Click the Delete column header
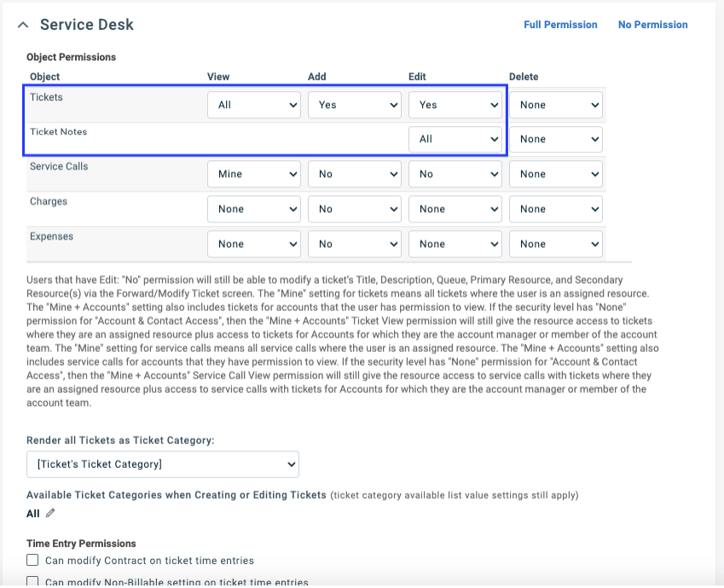 click(524, 77)
